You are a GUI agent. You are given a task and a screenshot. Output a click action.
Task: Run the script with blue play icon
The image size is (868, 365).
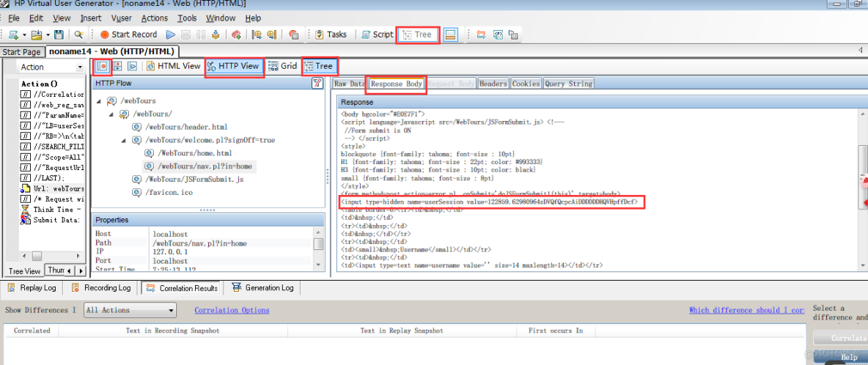[x=171, y=34]
